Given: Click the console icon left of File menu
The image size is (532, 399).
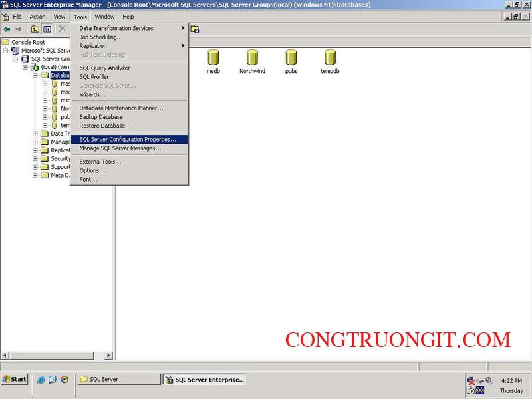Looking at the screenshot, I should point(5,17).
